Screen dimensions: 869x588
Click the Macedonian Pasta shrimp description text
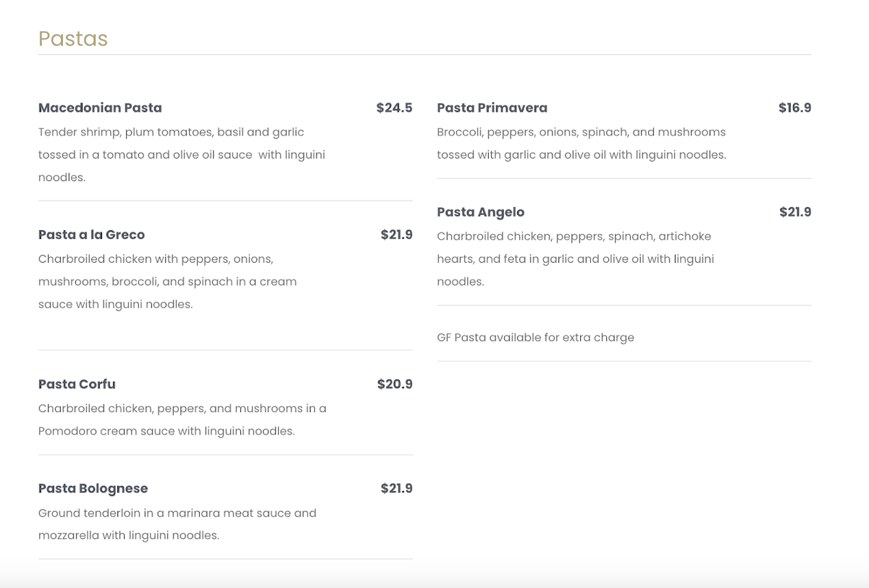[x=182, y=154]
